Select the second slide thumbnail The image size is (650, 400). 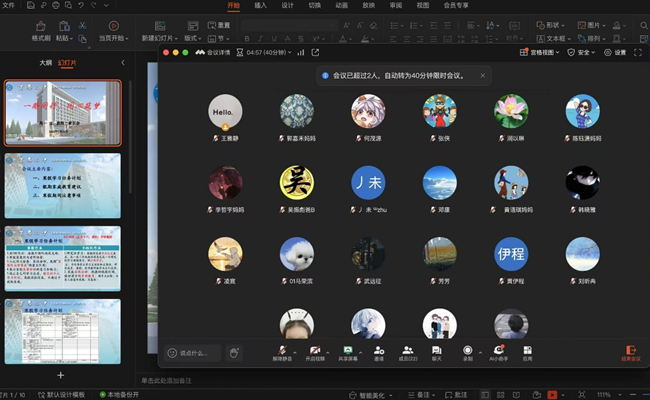[x=62, y=185]
